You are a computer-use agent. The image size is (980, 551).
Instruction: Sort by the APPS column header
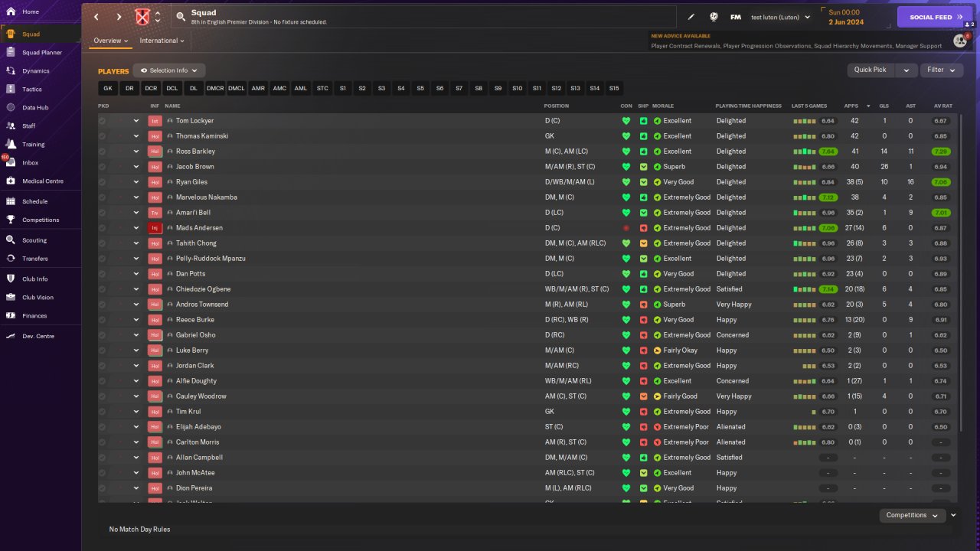click(x=851, y=106)
